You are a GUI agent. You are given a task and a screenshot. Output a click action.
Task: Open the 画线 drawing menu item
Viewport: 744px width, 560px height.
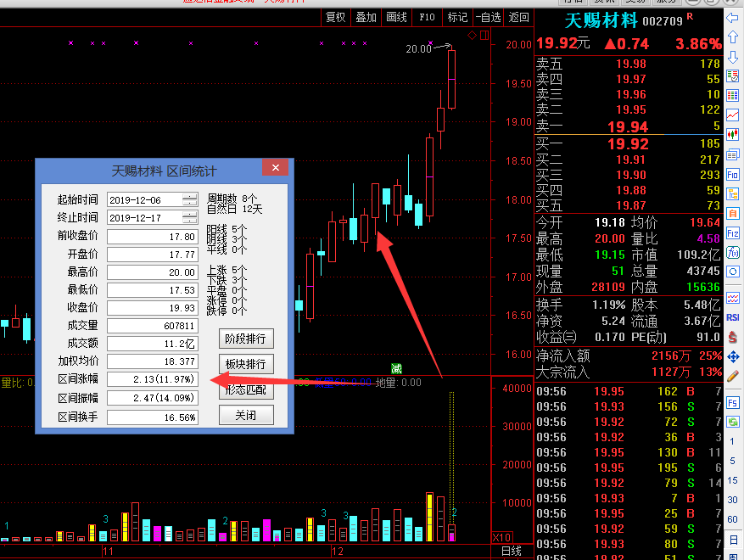(x=396, y=17)
